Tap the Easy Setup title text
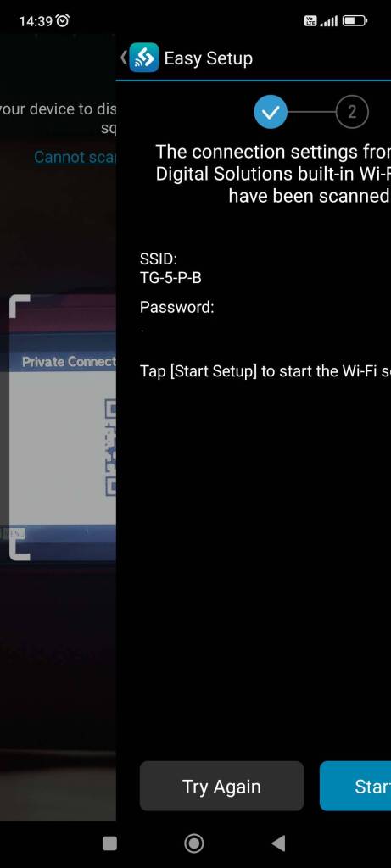This screenshot has height=868, width=391. pyautogui.click(x=209, y=58)
